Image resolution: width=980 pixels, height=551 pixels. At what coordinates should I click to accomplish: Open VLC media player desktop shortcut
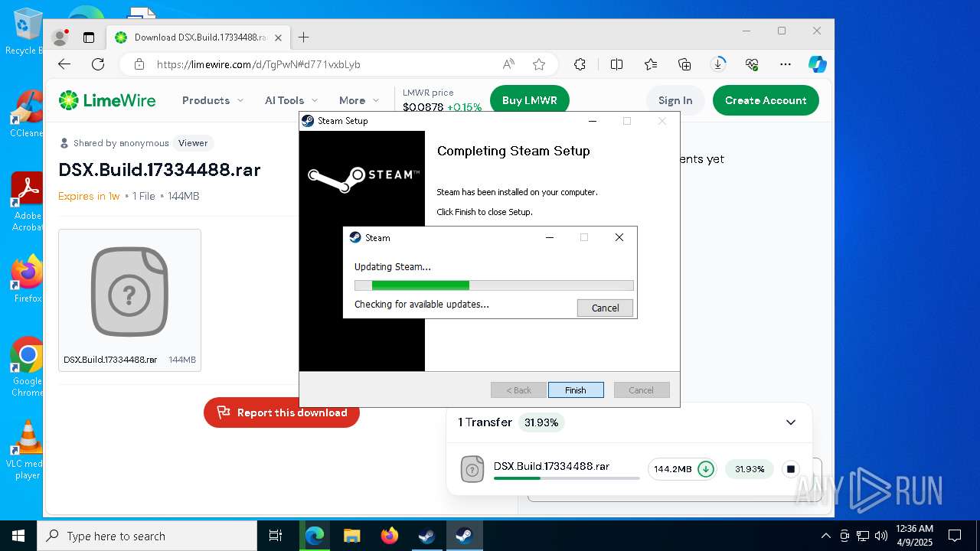coord(27,450)
